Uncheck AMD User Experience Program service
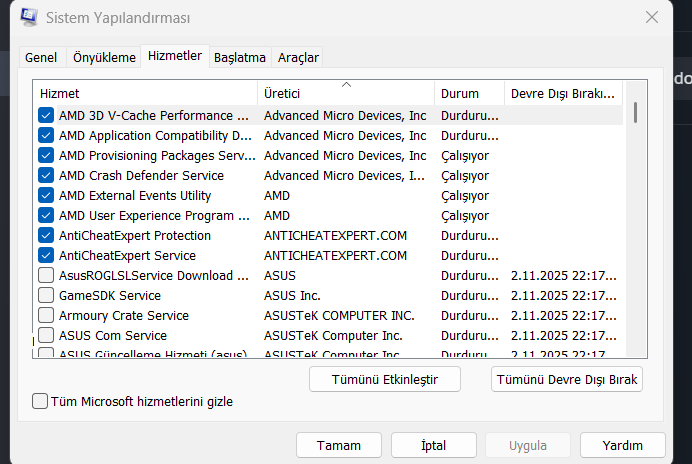 [x=46, y=215]
